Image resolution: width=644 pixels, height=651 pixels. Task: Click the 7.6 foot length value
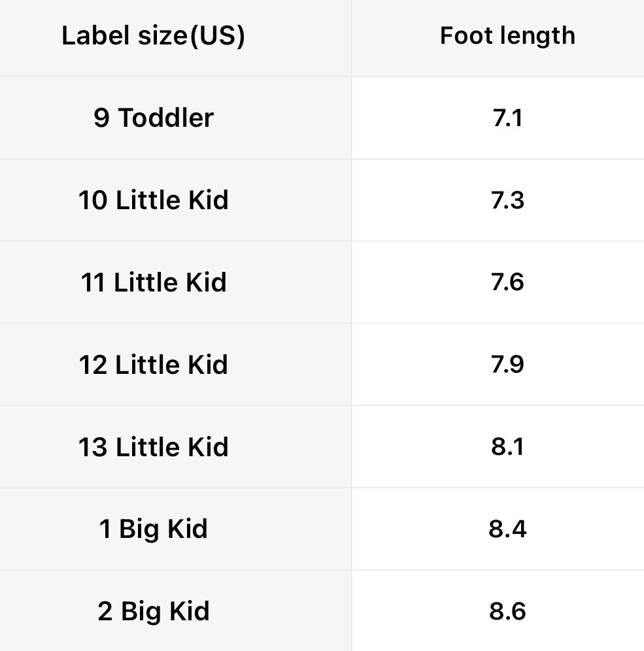[x=507, y=282]
